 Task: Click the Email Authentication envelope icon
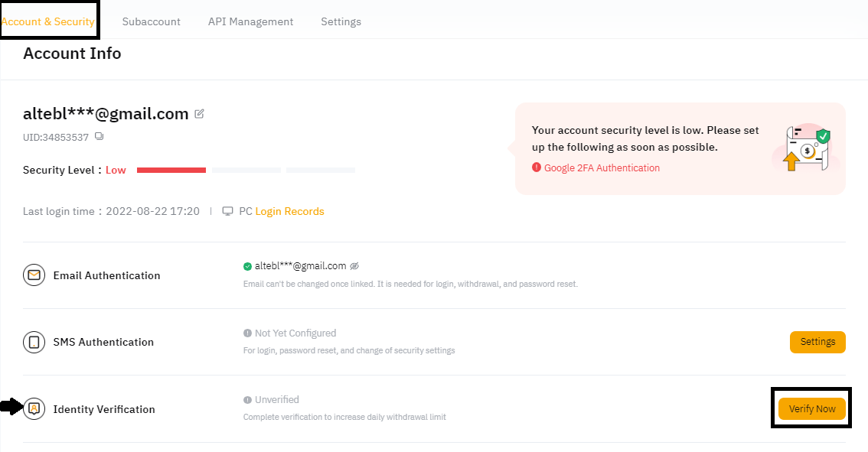(x=34, y=275)
